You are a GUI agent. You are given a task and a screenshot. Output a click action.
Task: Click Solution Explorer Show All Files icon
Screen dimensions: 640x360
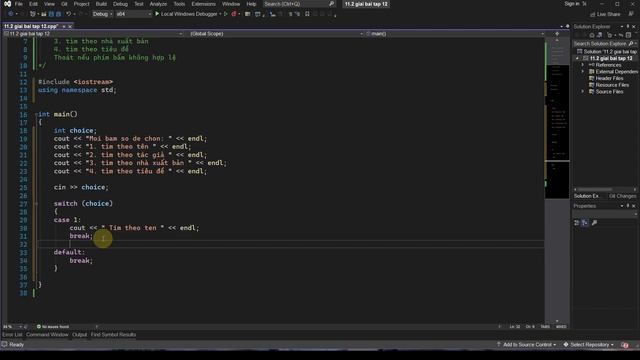[x=629, y=36]
